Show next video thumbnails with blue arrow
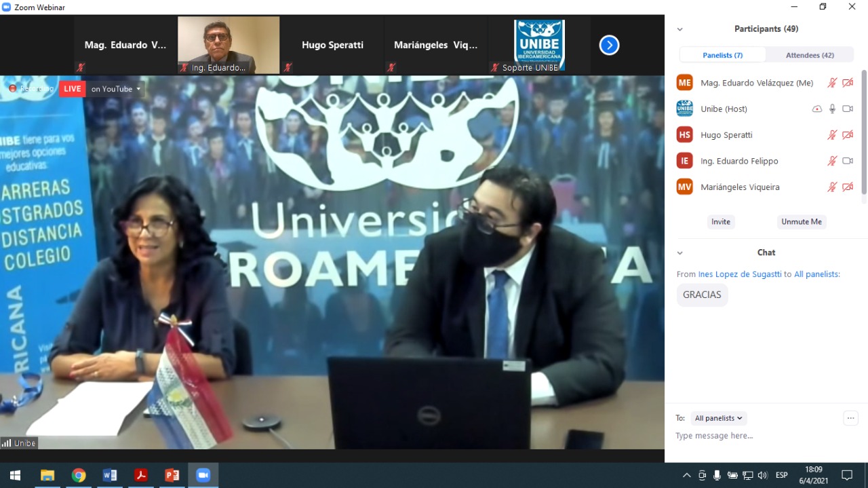868x488 pixels. pos(609,45)
